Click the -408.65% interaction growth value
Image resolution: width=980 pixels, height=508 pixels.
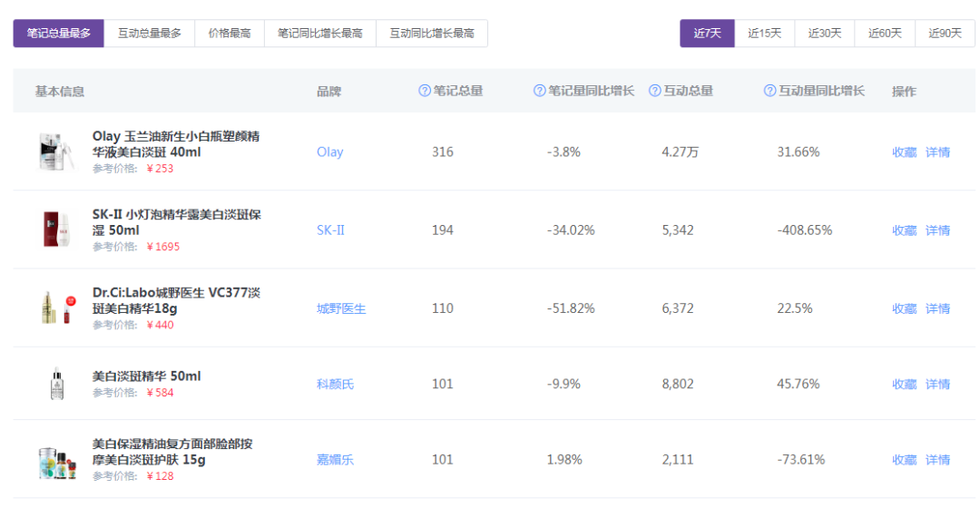804,230
